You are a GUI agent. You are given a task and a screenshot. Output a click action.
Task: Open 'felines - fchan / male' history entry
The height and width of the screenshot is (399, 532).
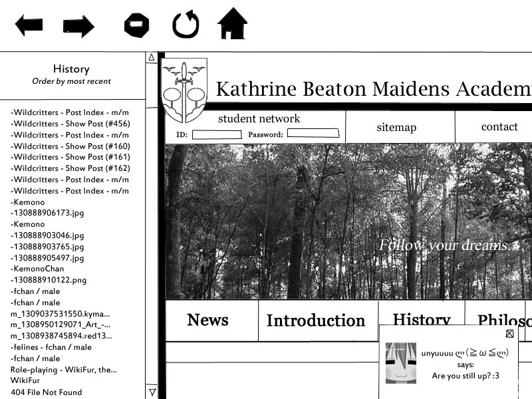pyautogui.click(x=51, y=347)
